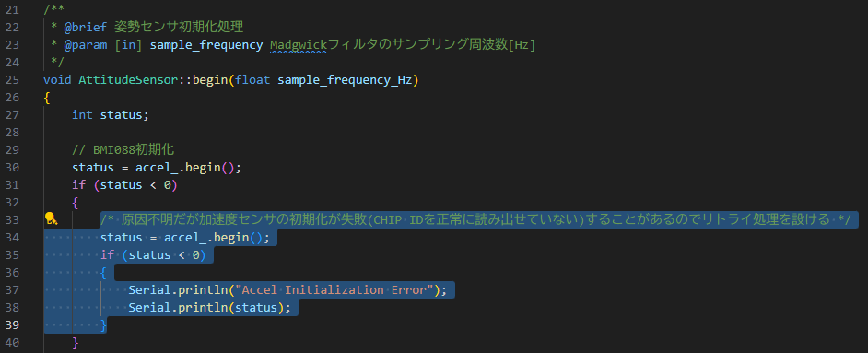Click line number 39 in the gutter
Viewport: 868px width, 353px height.
coord(12,324)
